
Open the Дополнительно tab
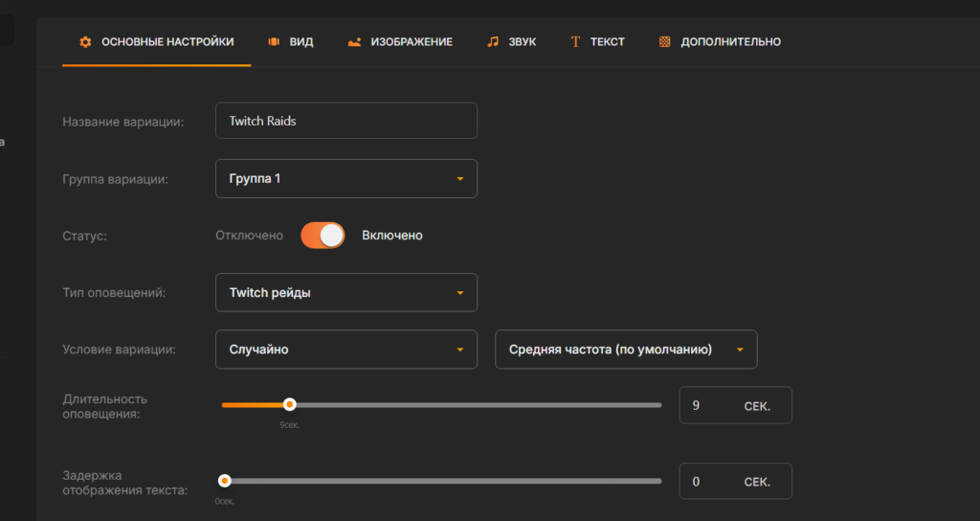click(x=720, y=42)
